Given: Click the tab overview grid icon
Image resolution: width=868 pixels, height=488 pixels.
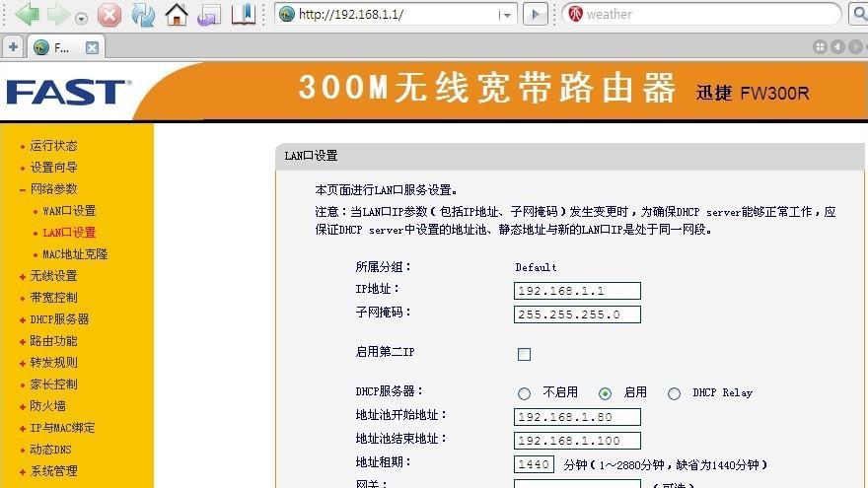Looking at the screenshot, I should pos(820,47).
